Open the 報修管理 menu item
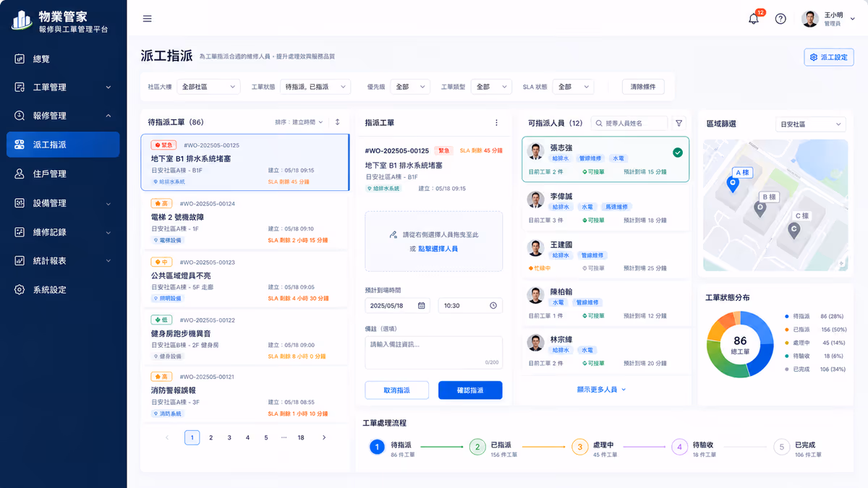 click(63, 116)
